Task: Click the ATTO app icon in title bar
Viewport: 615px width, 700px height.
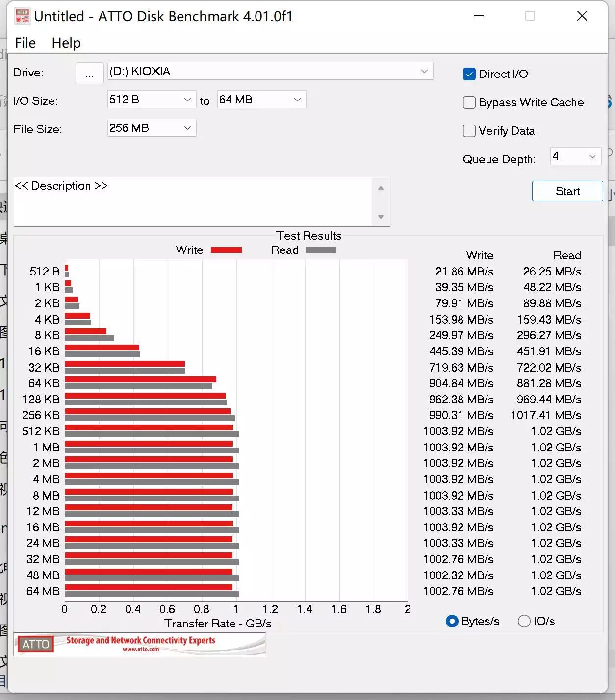Action: point(23,16)
